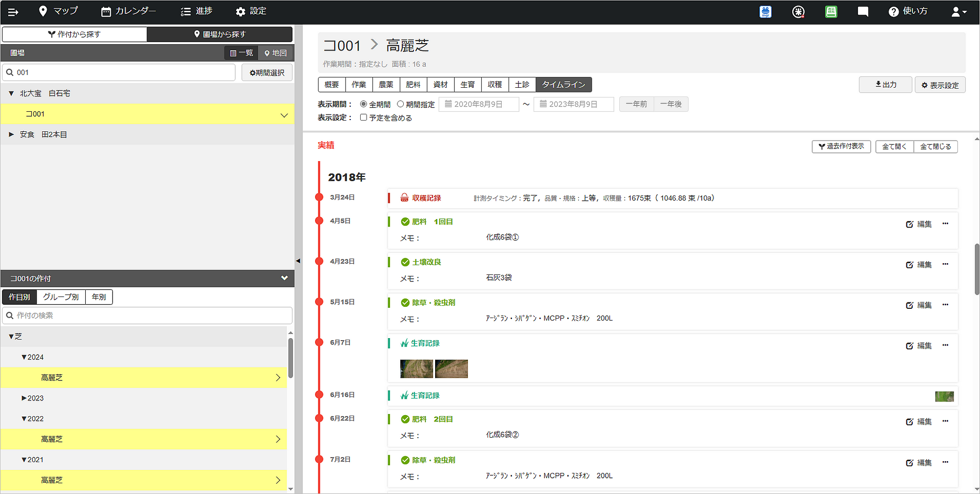Click 全て閉じる collapse all button
Image resolution: width=980 pixels, height=494 pixels.
[x=935, y=147]
